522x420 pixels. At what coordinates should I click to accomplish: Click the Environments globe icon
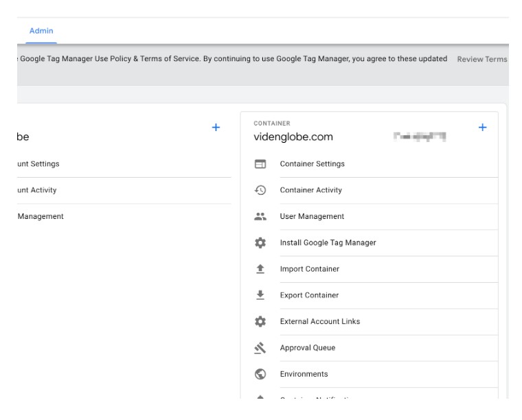pyautogui.click(x=260, y=374)
